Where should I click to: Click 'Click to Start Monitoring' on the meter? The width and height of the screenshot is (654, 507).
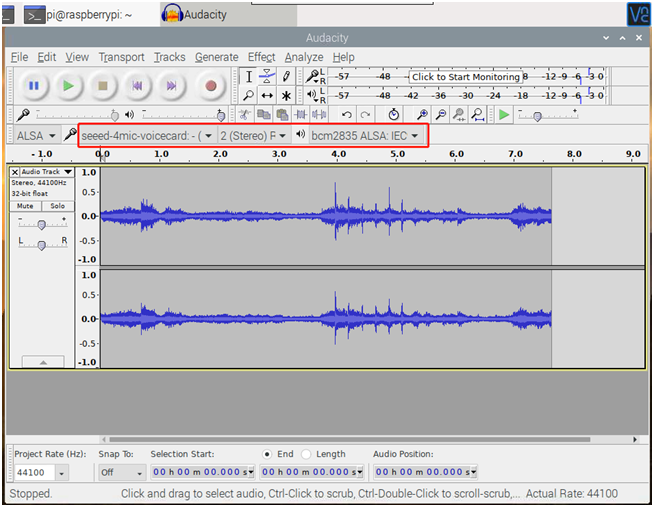[465, 77]
